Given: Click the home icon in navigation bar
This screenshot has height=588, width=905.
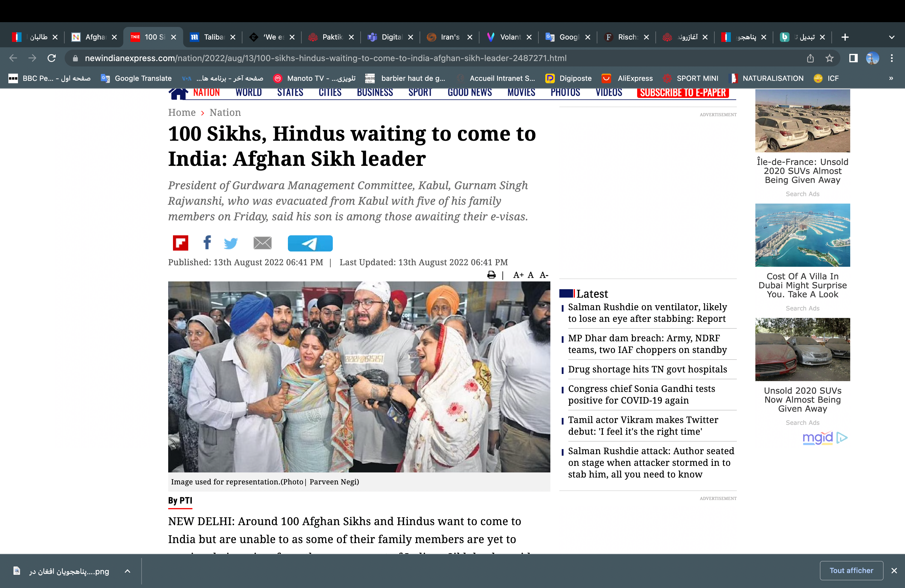Looking at the screenshot, I should (x=178, y=93).
